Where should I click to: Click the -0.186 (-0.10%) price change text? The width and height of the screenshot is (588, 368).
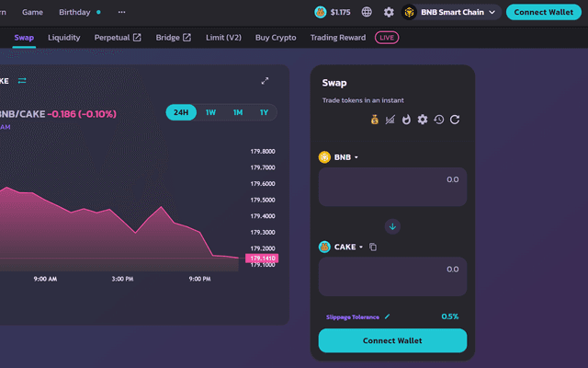coord(82,114)
